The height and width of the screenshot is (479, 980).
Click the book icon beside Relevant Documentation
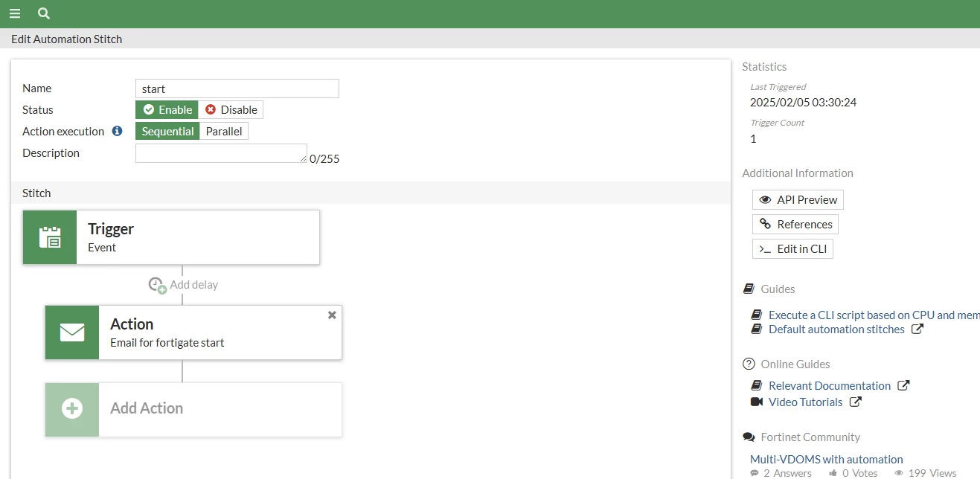coord(757,385)
